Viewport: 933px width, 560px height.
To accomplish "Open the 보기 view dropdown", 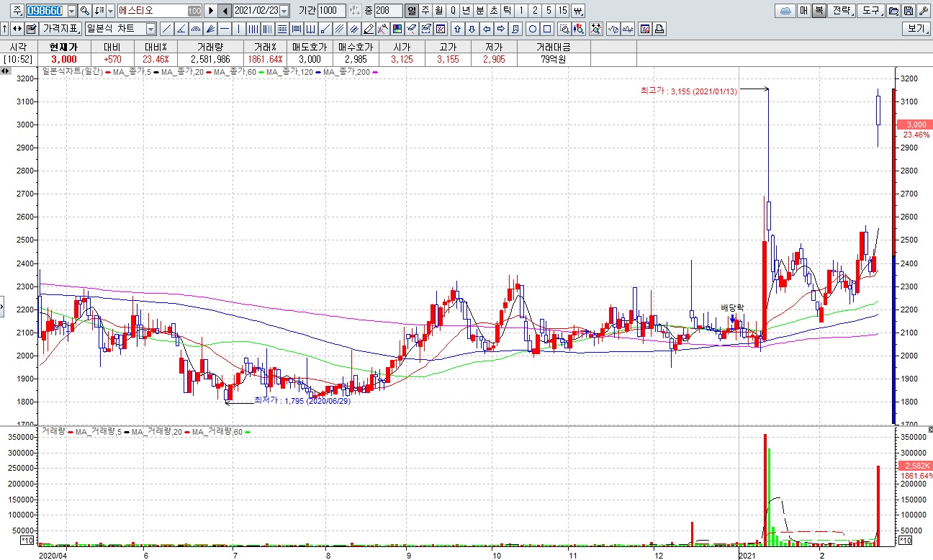I will 916,29.
